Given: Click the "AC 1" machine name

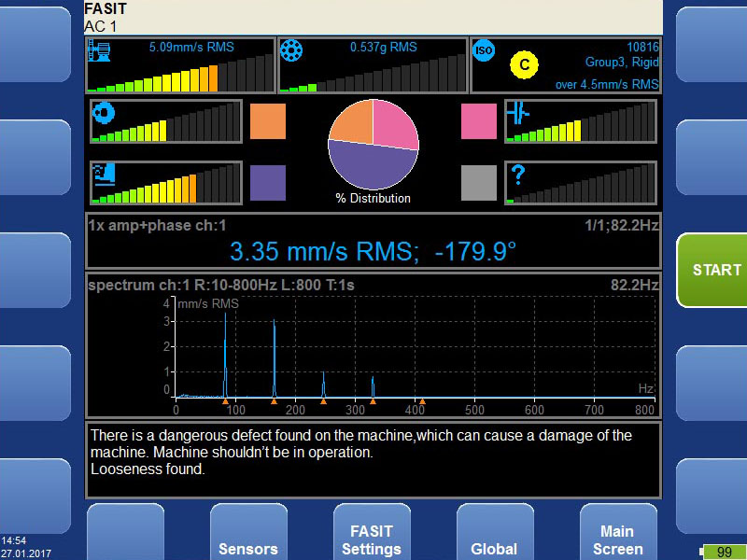Looking at the screenshot, I should point(100,27).
